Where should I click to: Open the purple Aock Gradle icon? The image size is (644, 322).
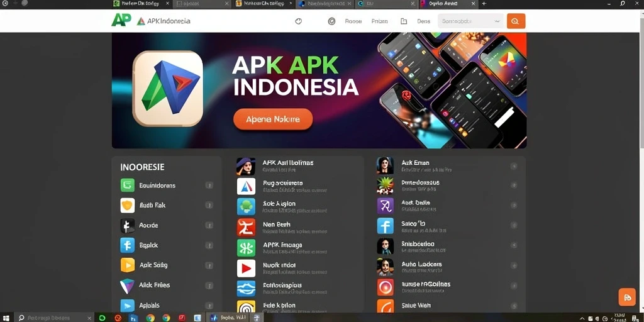386,206
